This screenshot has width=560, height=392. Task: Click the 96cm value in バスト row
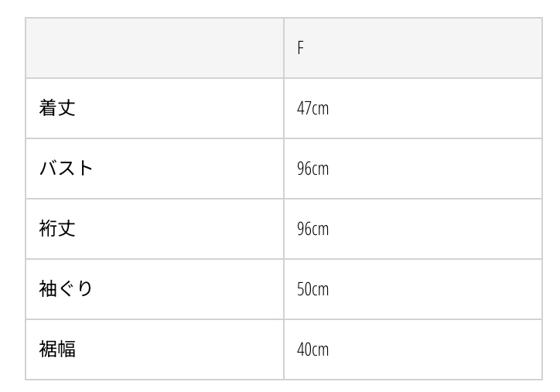(x=312, y=169)
